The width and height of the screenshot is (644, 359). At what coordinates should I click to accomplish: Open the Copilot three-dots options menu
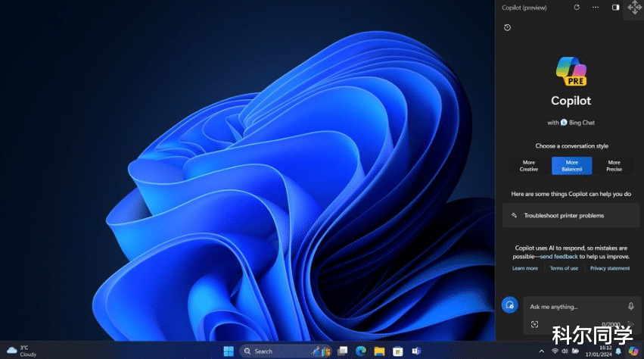click(596, 8)
